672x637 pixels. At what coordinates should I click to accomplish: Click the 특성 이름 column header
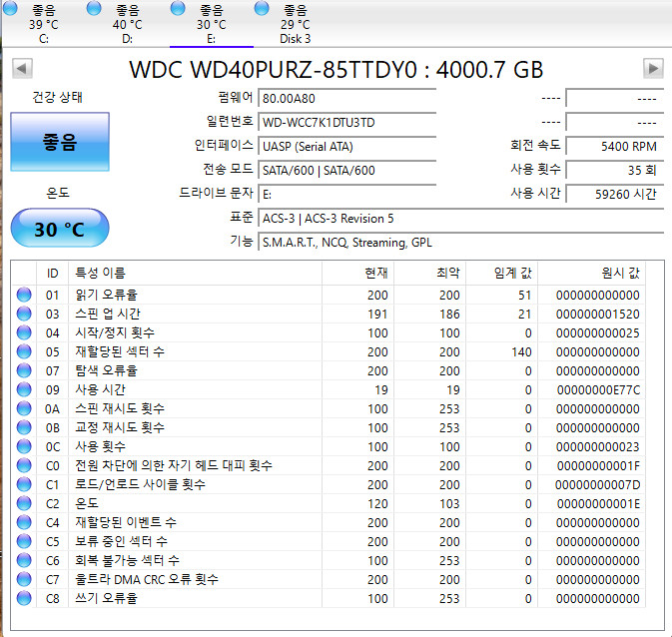pos(100,273)
